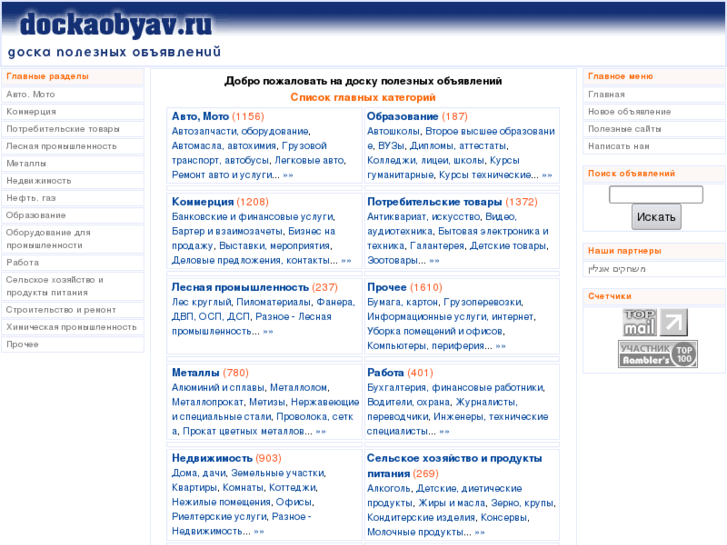Expand more Лесная промышленность subcategories via »»
727x545 pixels.
[268, 332]
